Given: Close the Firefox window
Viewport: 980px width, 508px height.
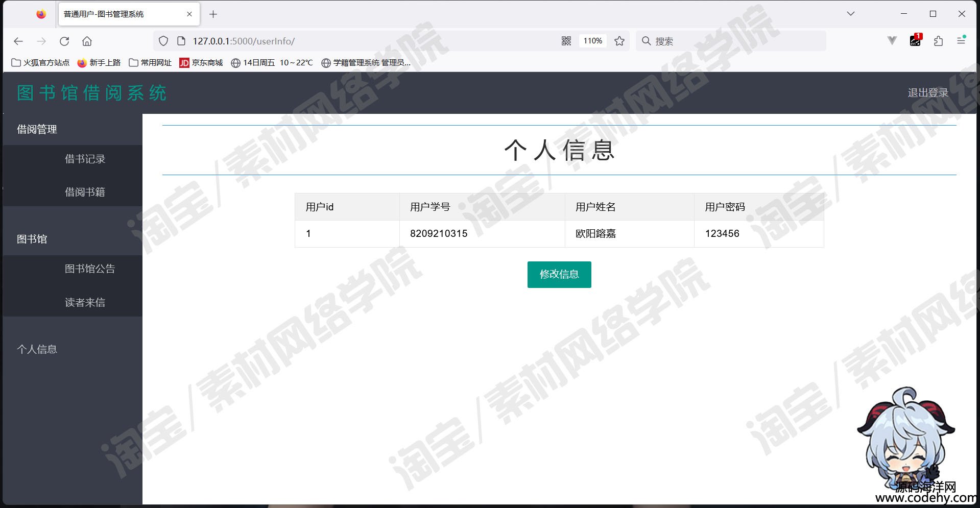Looking at the screenshot, I should click(962, 14).
